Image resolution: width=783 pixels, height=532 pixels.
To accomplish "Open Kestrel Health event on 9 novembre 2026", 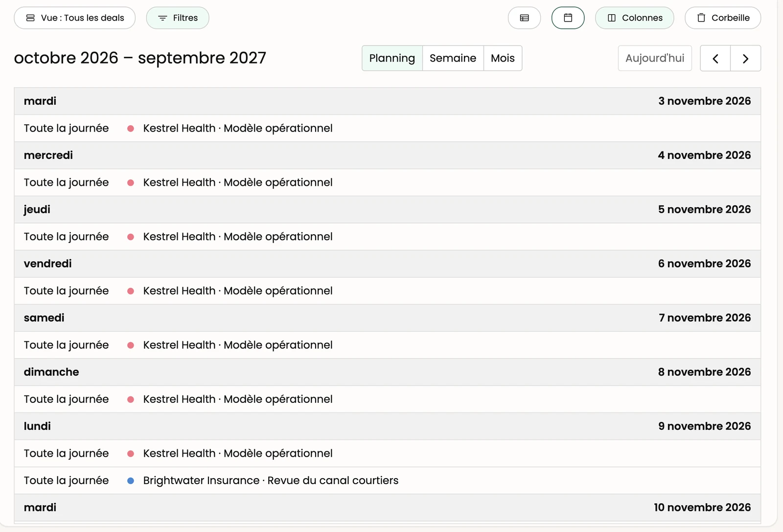I will click(x=388, y=453).
